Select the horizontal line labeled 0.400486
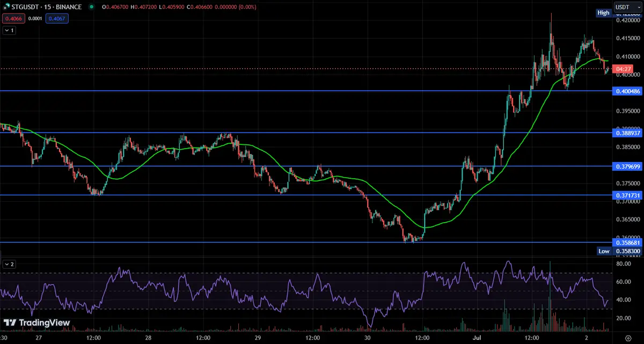The width and height of the screenshot is (644, 344). pyautogui.click(x=306, y=91)
